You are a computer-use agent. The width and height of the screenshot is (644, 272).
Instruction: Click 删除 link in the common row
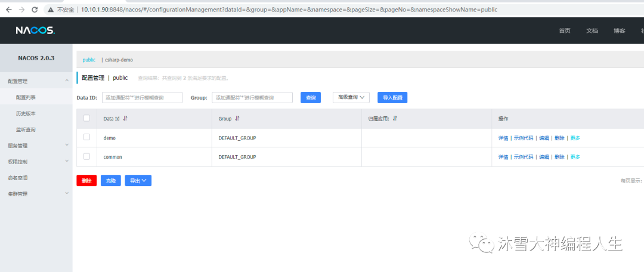(559, 157)
